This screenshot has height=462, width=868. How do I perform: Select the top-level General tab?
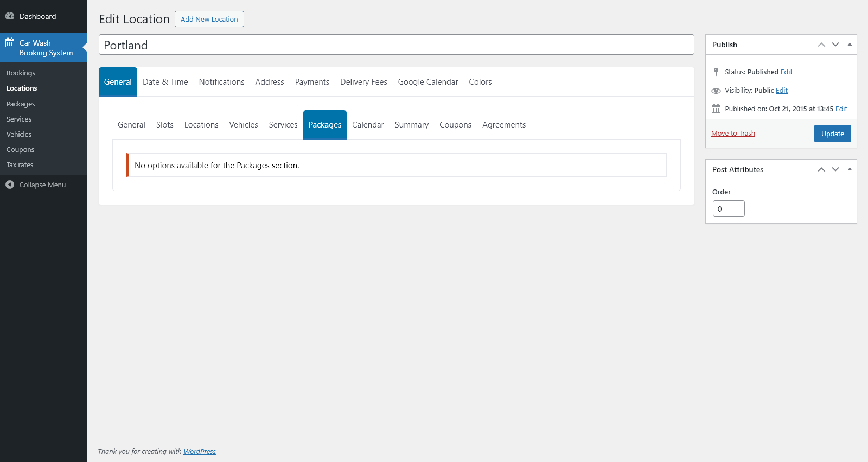pyautogui.click(x=118, y=82)
